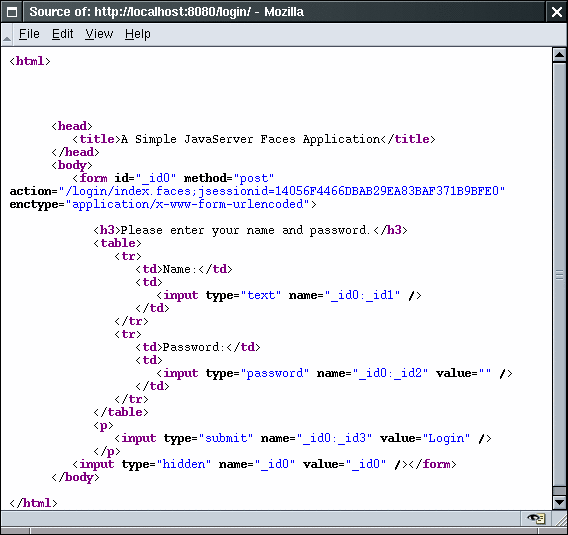Click the window menu icon in title bar
Image resolution: width=568 pixels, height=535 pixels.
pyautogui.click(x=12, y=12)
